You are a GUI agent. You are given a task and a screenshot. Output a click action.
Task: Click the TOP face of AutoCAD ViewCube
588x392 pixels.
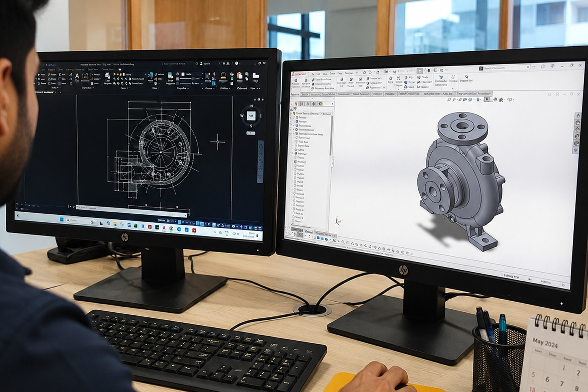(251, 115)
